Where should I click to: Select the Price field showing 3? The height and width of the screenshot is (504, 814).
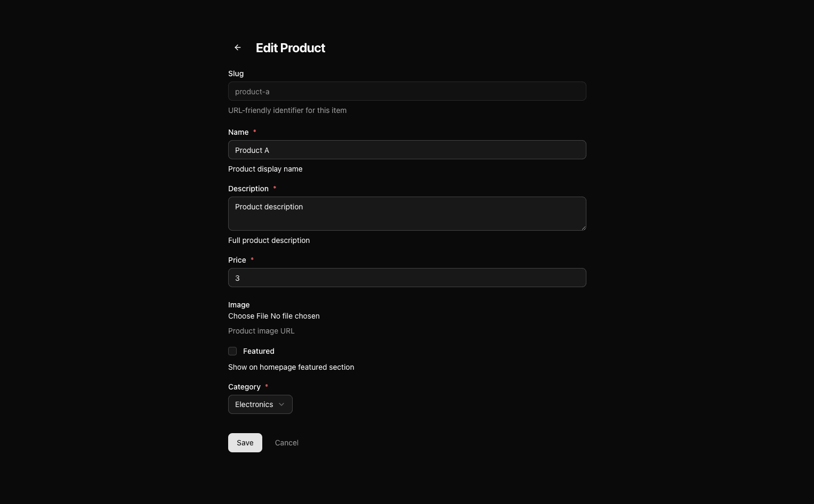pyautogui.click(x=407, y=278)
